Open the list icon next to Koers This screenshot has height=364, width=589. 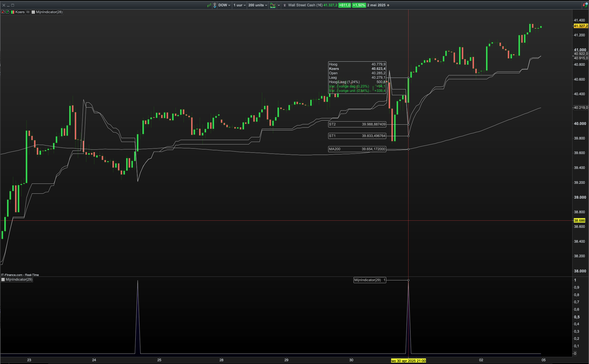pos(28,12)
